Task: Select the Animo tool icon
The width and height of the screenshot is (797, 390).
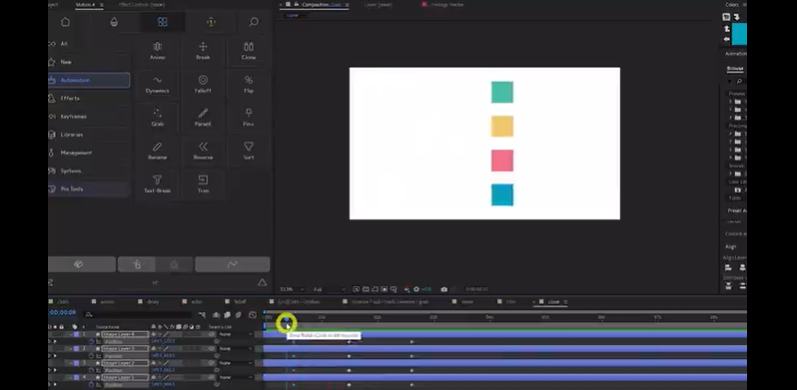Action: pos(158,51)
